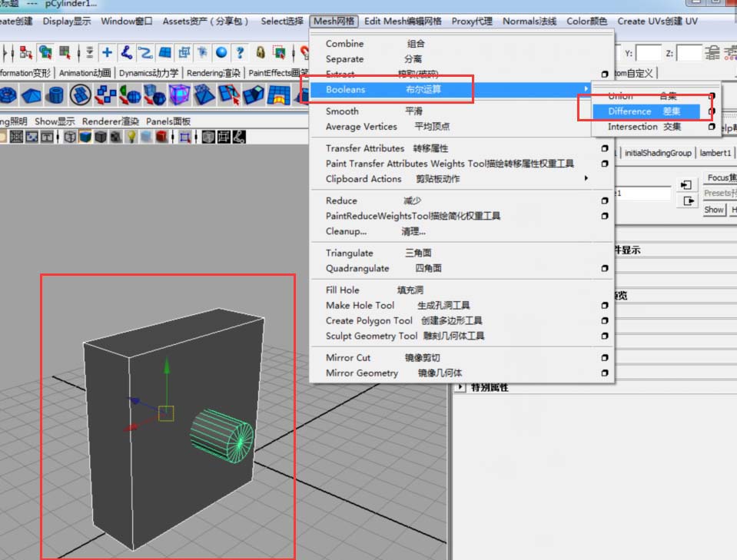Screen dimensions: 737x560
Task: Click the Show button in Attribute Editor
Action: (x=714, y=210)
